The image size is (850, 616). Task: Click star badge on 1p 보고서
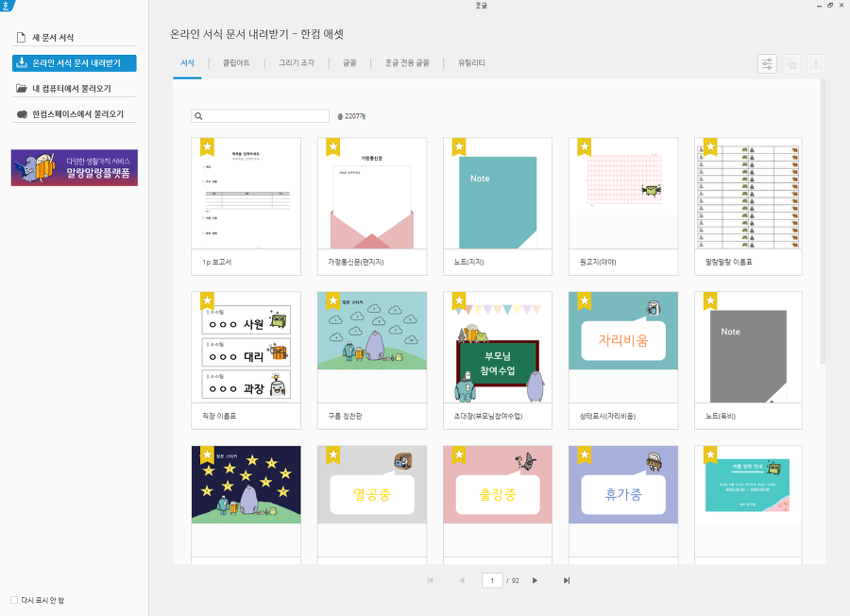(207, 146)
